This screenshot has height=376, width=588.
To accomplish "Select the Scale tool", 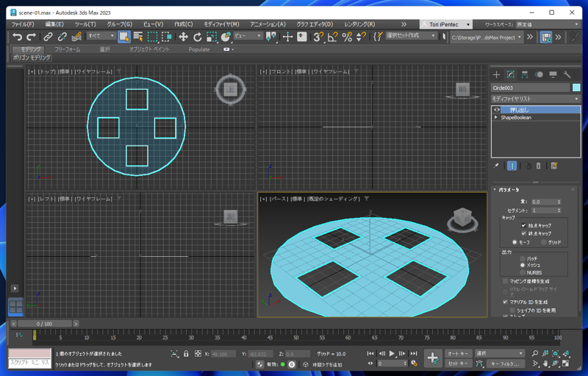I will 212,37.
